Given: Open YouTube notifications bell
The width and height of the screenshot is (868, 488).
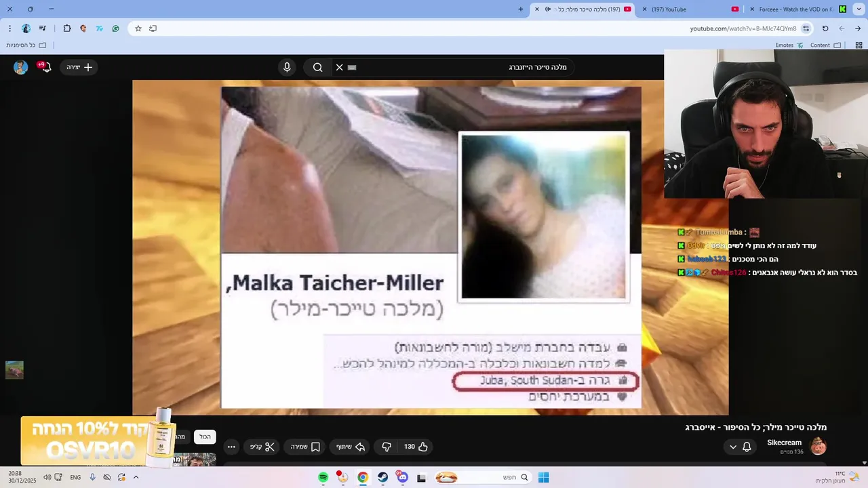Looking at the screenshot, I should pyautogui.click(x=45, y=67).
